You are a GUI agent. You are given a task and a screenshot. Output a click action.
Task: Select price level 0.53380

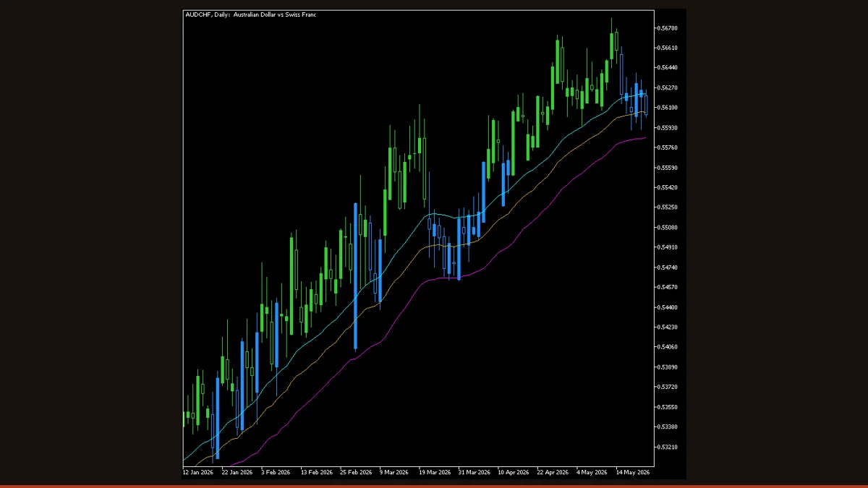click(x=668, y=427)
